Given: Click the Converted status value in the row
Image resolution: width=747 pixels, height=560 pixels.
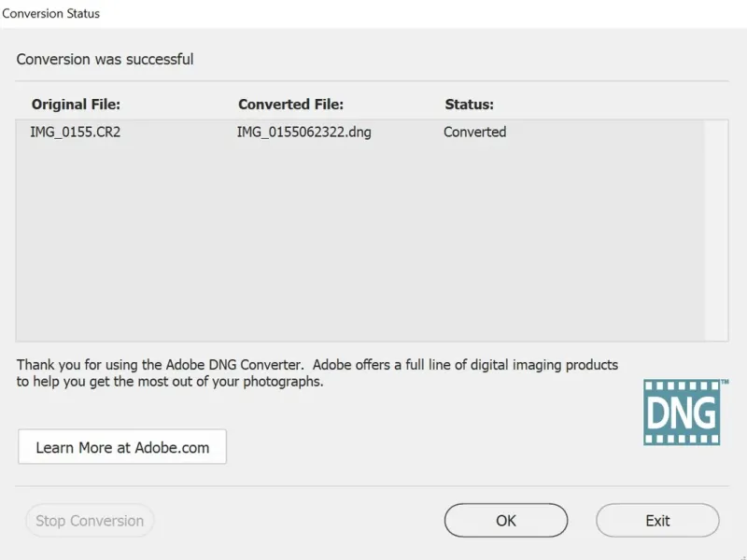Looking at the screenshot, I should pos(474,133).
